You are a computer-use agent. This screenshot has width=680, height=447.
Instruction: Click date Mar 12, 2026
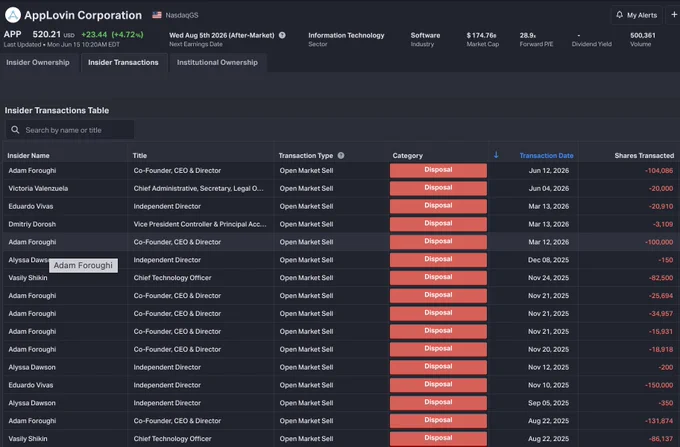[549, 242]
